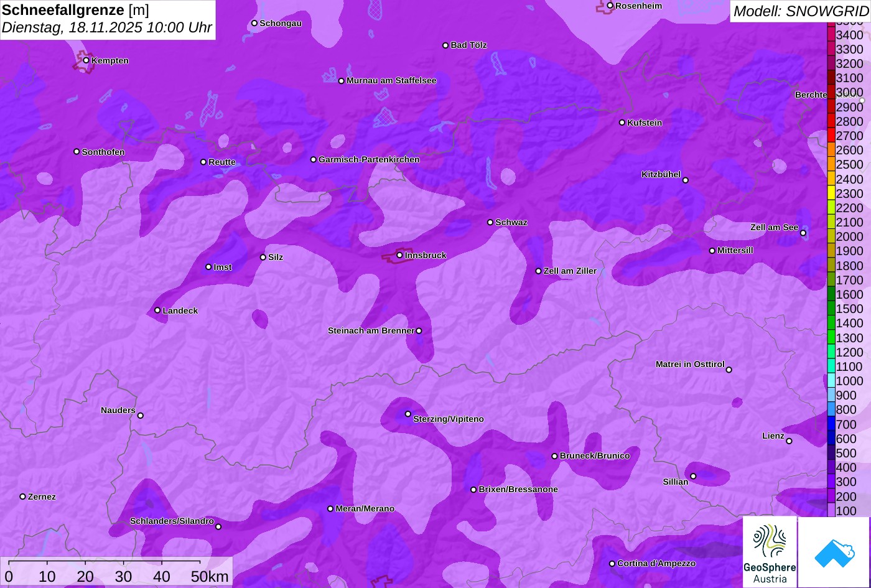871x588 pixels.
Task: Click the blue cloud arrow logo
Action: [834, 552]
